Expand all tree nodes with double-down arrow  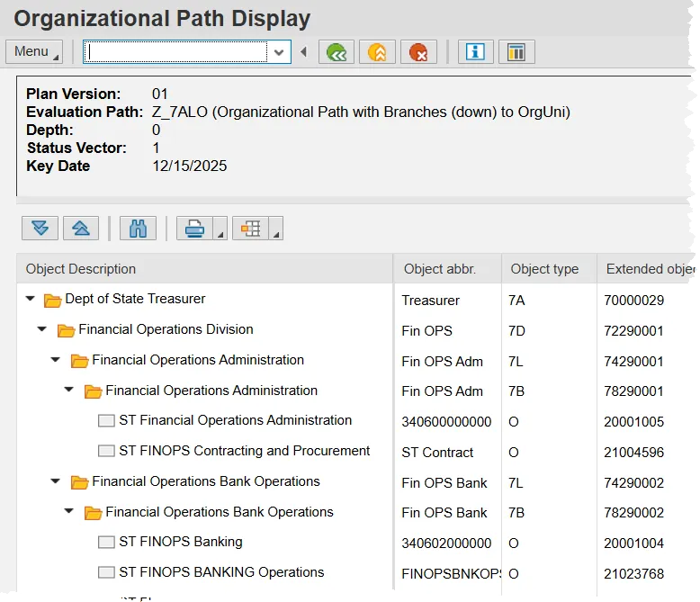point(40,229)
